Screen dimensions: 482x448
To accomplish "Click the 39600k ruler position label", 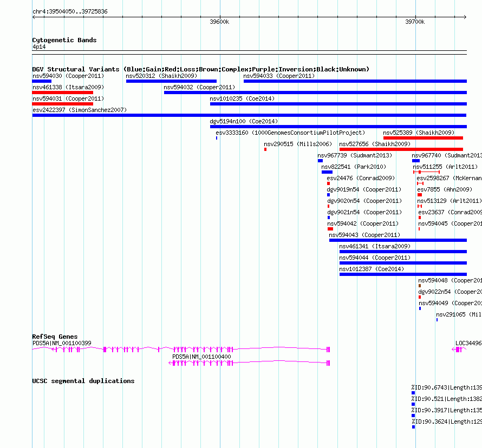I will pyautogui.click(x=219, y=22).
